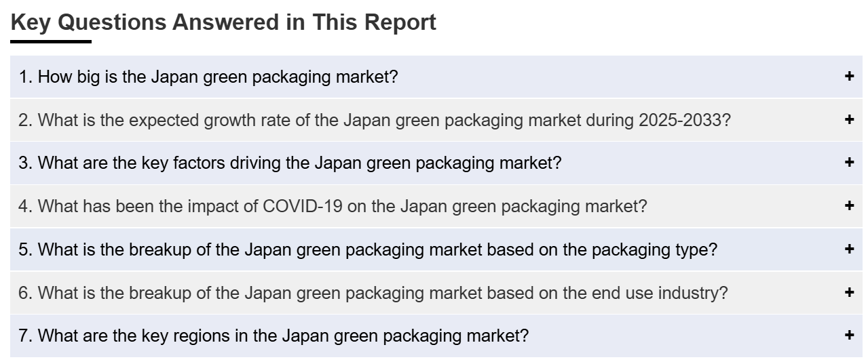Click the black underline beneath the heading
This screenshot has width=868, height=364.
click(51, 41)
